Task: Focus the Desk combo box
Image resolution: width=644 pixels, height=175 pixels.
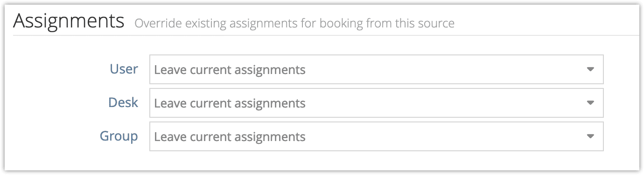Action: click(377, 103)
